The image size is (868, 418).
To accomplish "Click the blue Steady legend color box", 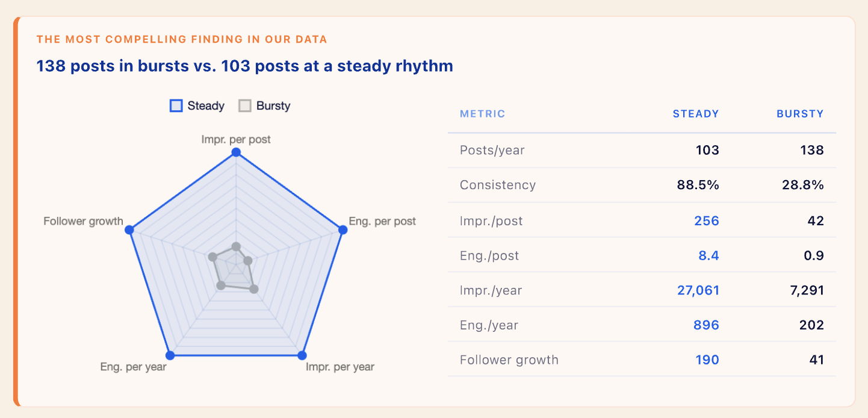I will pyautogui.click(x=176, y=106).
